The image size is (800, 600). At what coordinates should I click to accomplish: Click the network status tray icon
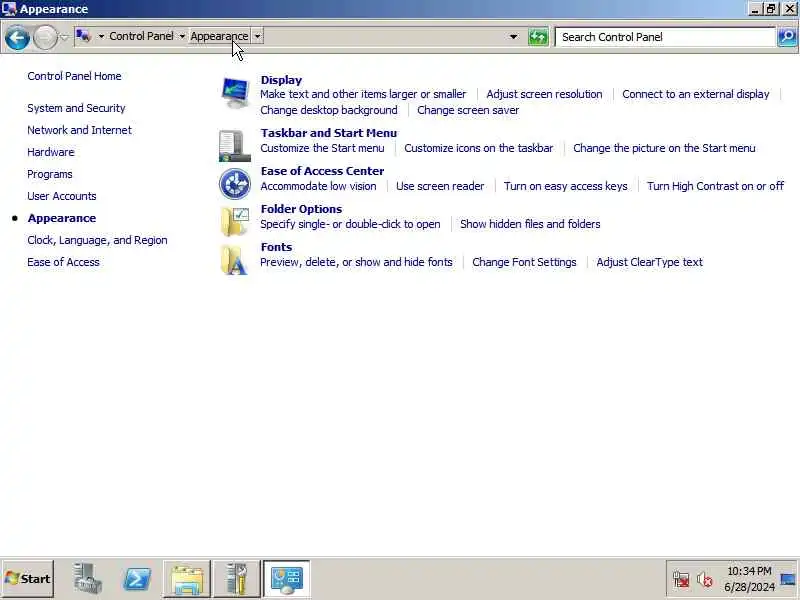pos(681,579)
